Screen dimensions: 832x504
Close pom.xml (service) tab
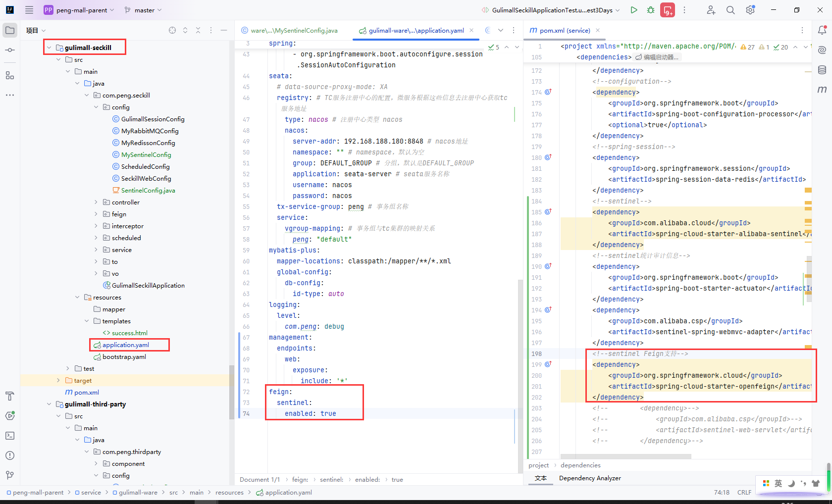tap(598, 30)
